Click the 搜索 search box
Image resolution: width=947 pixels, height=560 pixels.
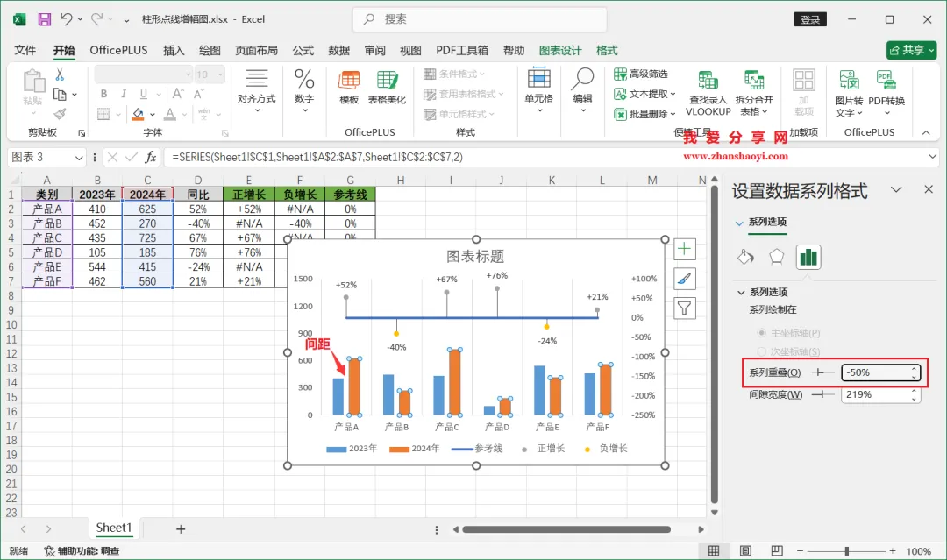pos(480,19)
